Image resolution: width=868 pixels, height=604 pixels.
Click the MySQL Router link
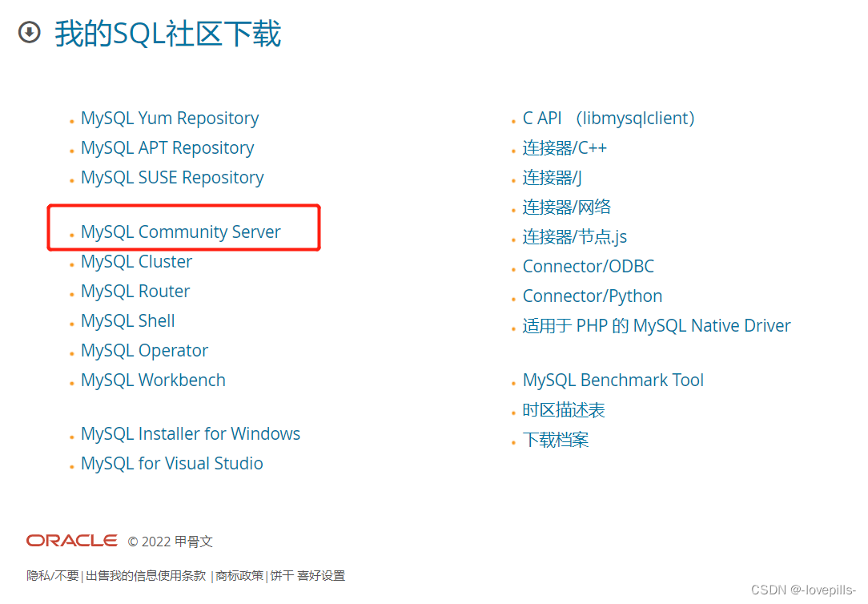click(x=135, y=292)
